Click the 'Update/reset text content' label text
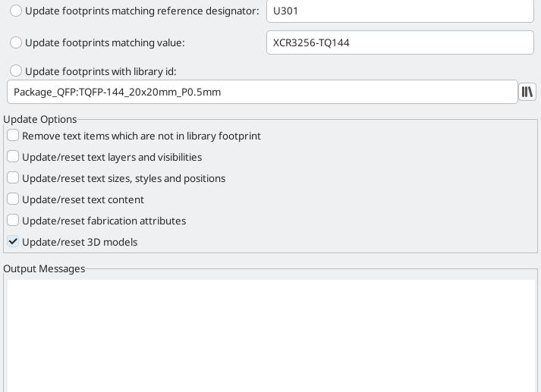 pyautogui.click(x=83, y=199)
